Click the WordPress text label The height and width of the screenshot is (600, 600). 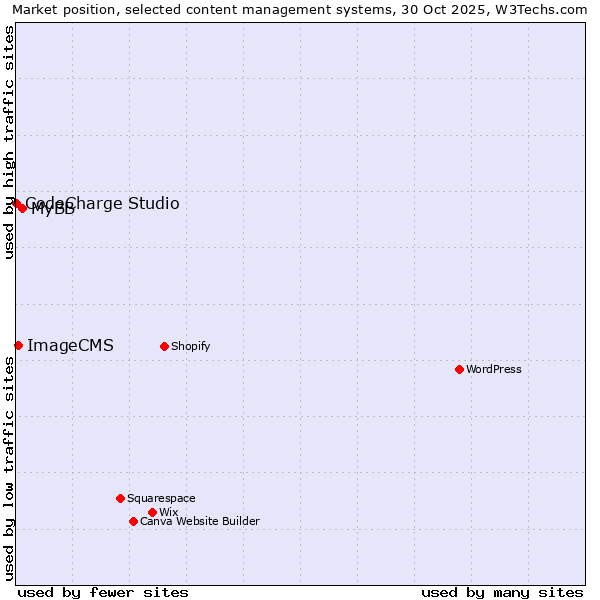(x=494, y=369)
